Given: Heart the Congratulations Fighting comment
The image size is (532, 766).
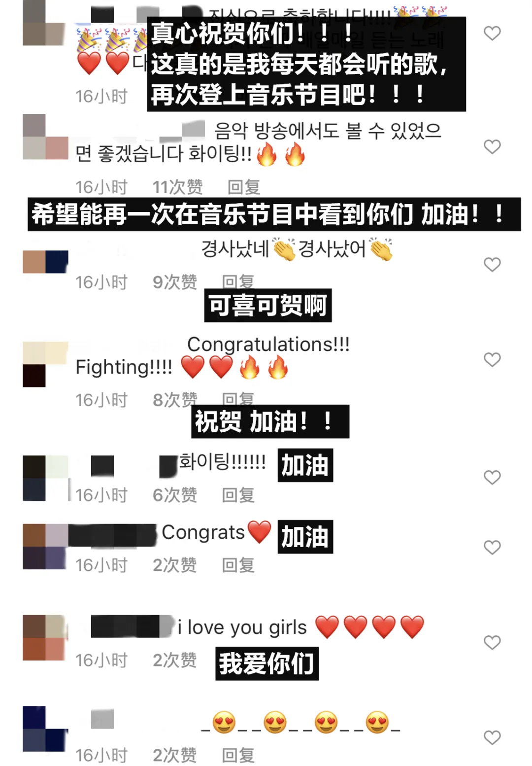Looking at the screenshot, I should pyautogui.click(x=492, y=360).
